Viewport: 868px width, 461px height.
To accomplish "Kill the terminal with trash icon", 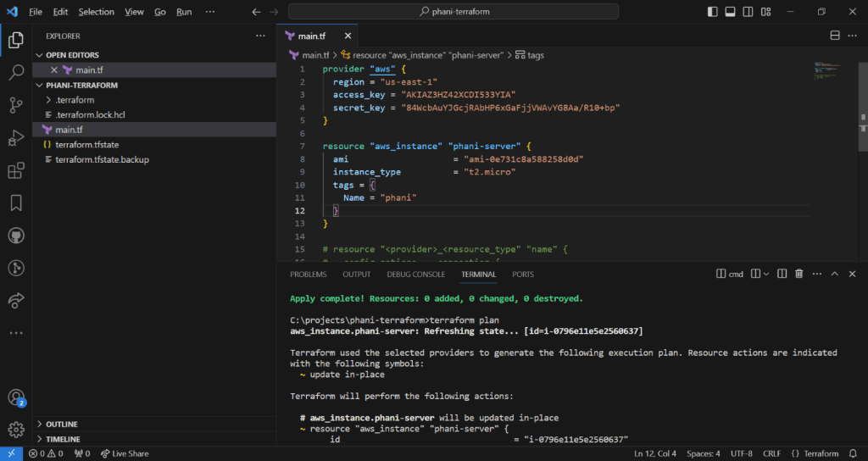I will point(798,275).
